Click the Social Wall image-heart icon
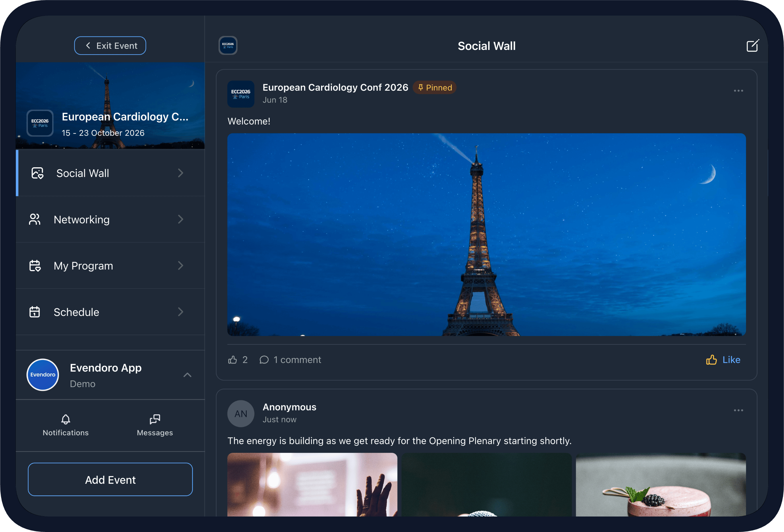This screenshot has width=784, height=532. (37, 173)
